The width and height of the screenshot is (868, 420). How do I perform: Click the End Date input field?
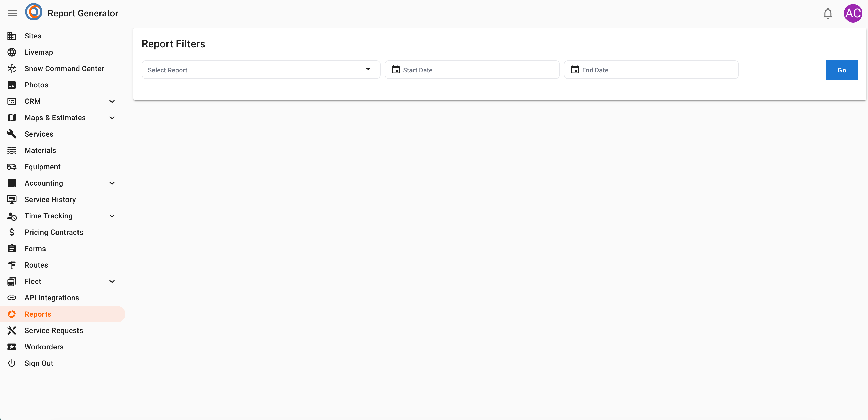tap(651, 70)
